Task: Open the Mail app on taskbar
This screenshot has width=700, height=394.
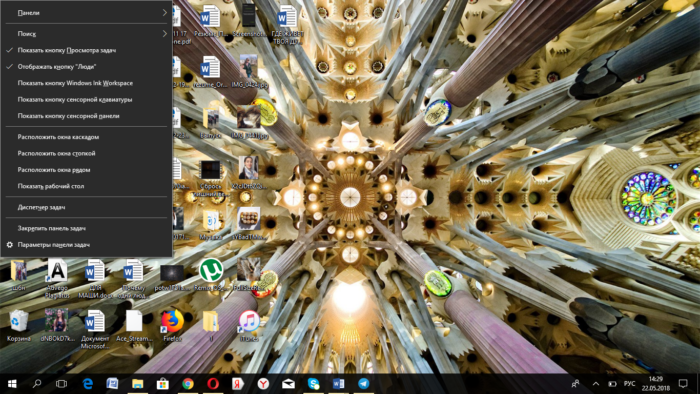Action: (x=288, y=384)
